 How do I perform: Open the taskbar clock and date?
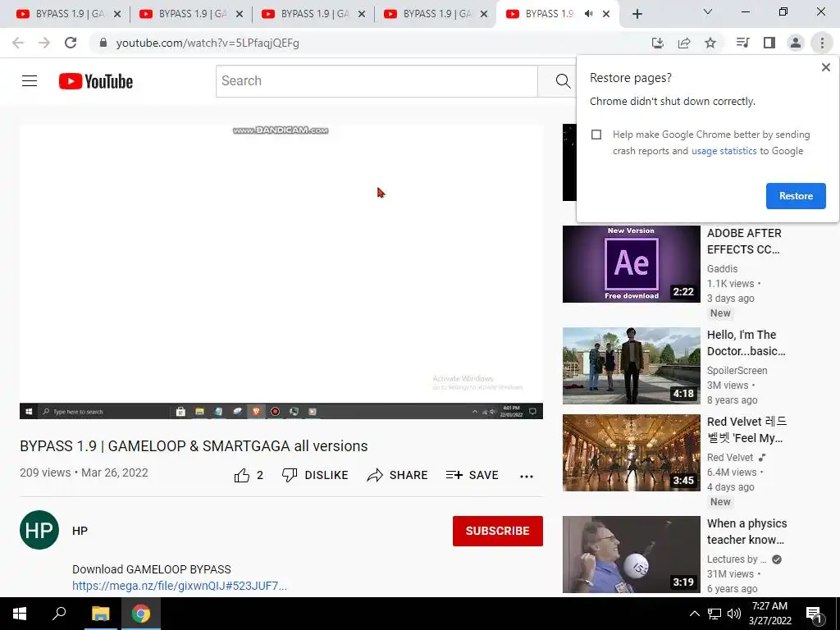769,614
